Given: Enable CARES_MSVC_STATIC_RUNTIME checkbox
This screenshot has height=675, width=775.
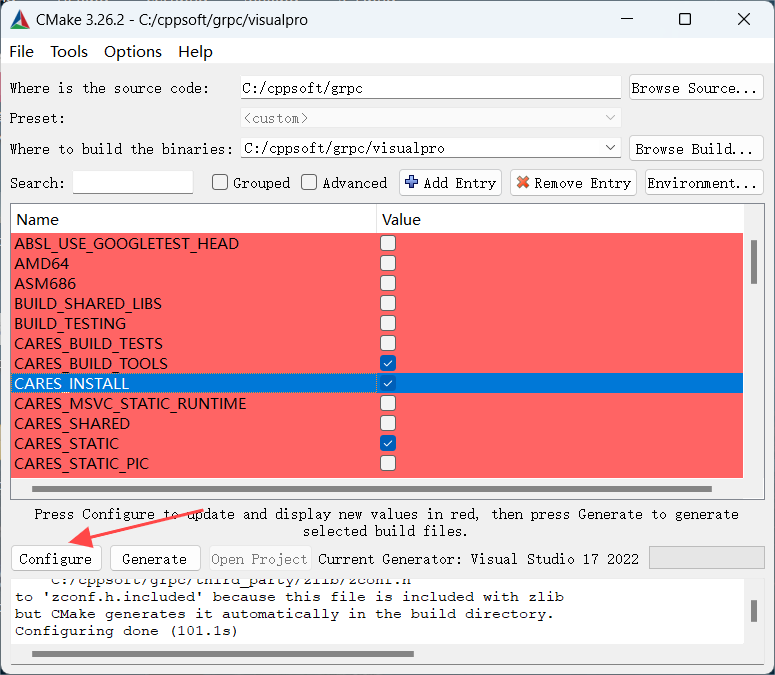Looking at the screenshot, I should (388, 403).
